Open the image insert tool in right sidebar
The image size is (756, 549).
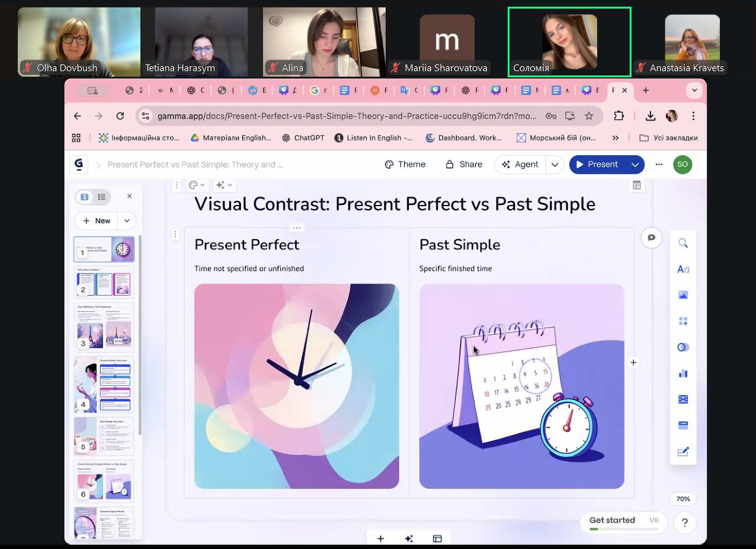[683, 295]
